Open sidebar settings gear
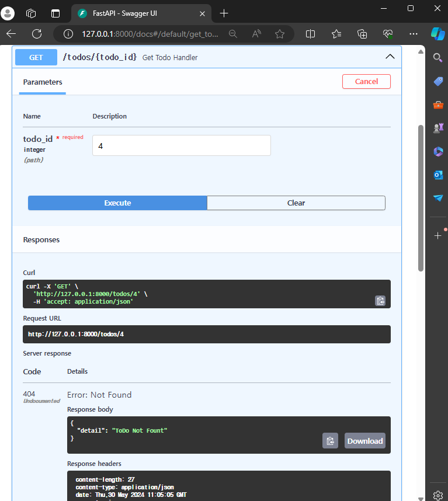This screenshot has height=501, width=448. tap(437, 496)
